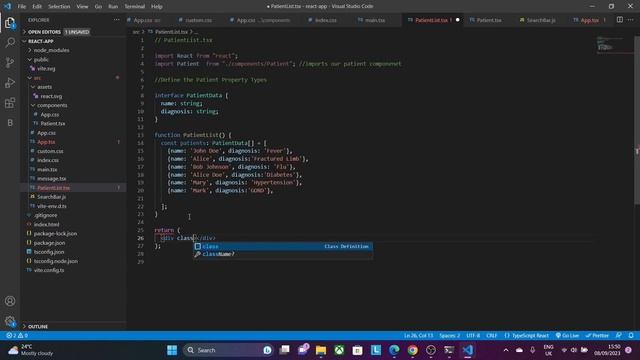This screenshot has width=640, height=360.
Task: Open the notifications bell in status bar
Action: pyautogui.click(x=631, y=336)
